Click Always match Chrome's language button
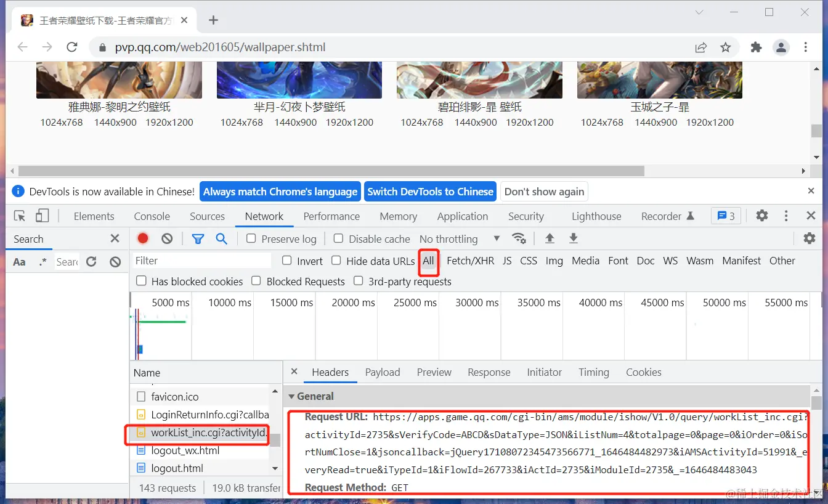This screenshot has width=828, height=504. pos(280,192)
